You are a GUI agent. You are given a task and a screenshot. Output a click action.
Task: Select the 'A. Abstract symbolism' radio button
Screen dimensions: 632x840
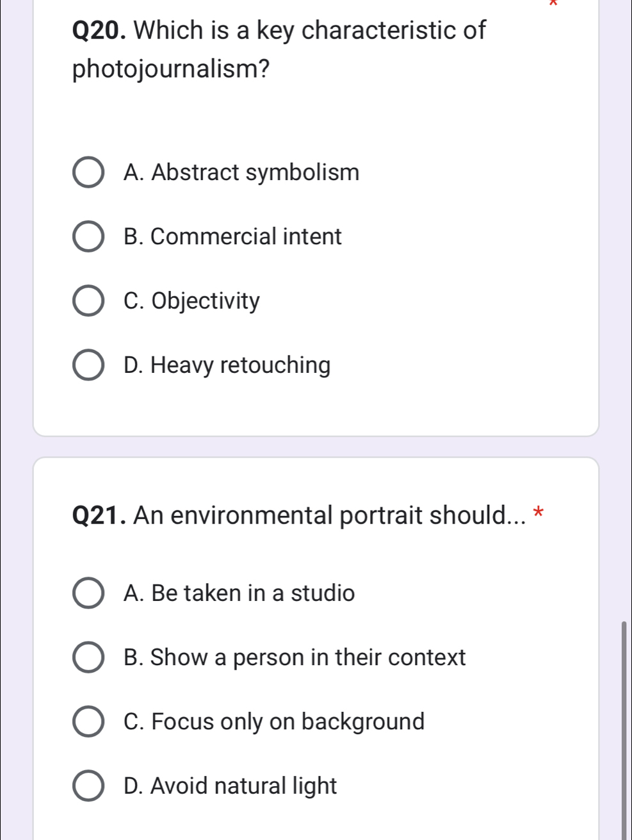pos(88,172)
